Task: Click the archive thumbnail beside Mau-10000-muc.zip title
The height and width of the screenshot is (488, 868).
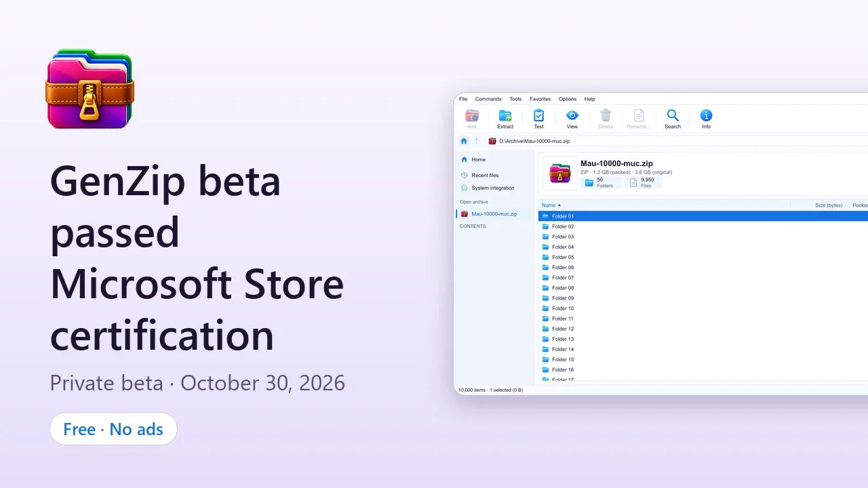Action: 560,173
